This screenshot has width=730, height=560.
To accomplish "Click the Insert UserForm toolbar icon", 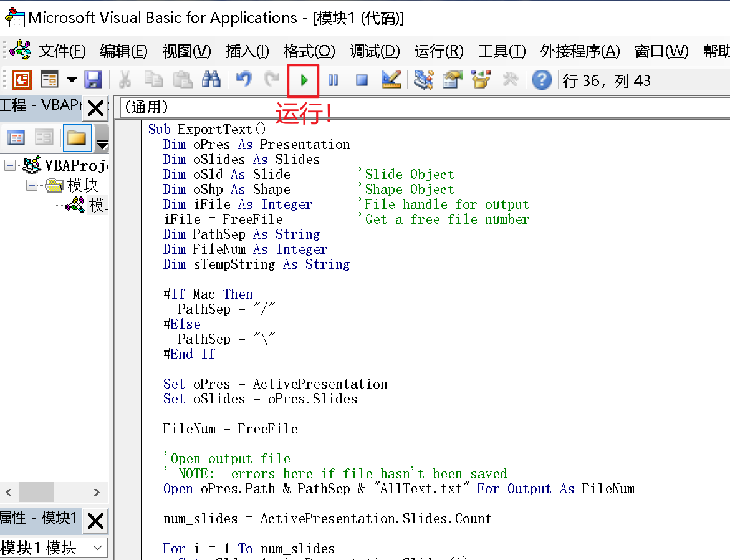I will pos(49,80).
